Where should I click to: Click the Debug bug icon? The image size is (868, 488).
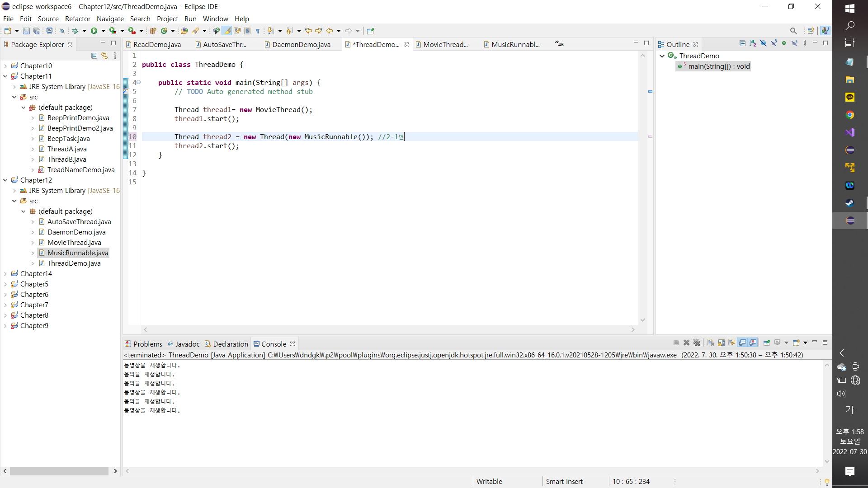pyautogui.click(x=75, y=31)
